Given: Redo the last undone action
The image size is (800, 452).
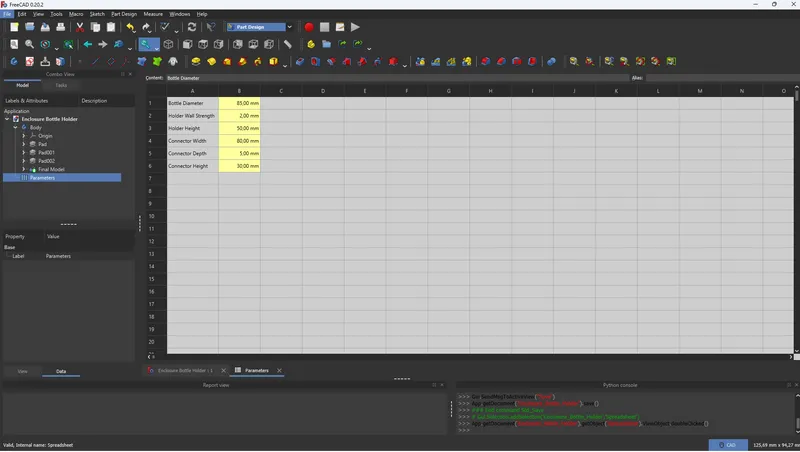Looking at the screenshot, I should coord(146,27).
